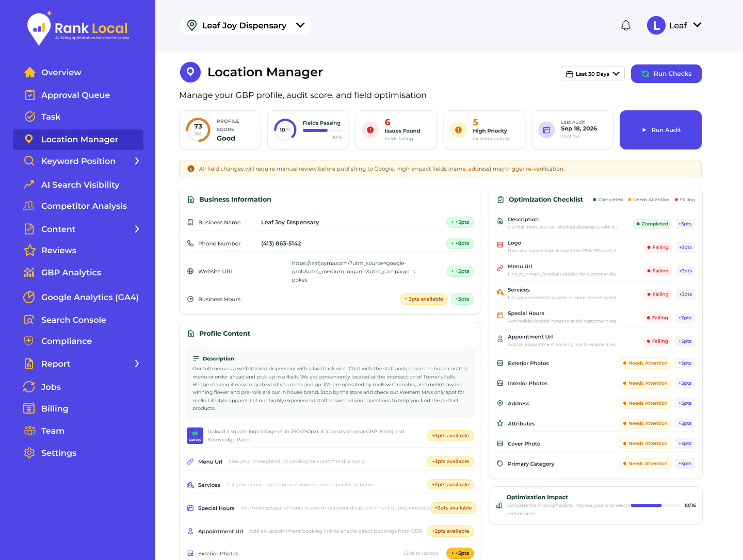
Task: Click Needs Attention status for Address
Action: tap(645, 403)
